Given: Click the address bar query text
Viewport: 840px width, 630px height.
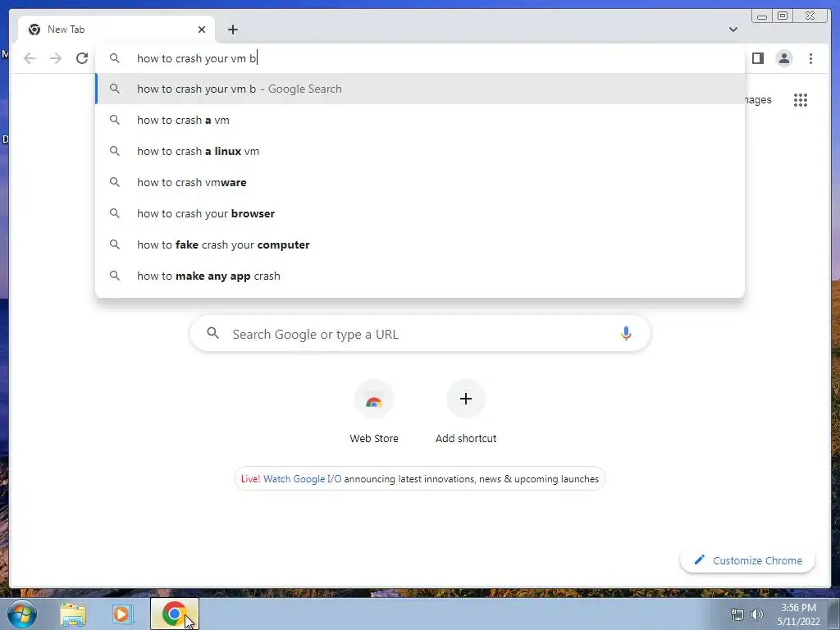Looking at the screenshot, I should coord(196,58).
